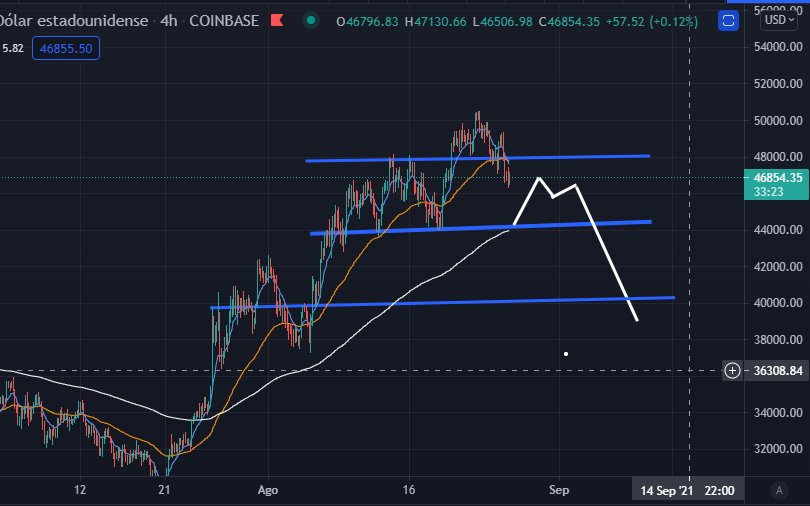Click the 54000.00 price axis label
This screenshot has width=810, height=506.
[x=778, y=47]
